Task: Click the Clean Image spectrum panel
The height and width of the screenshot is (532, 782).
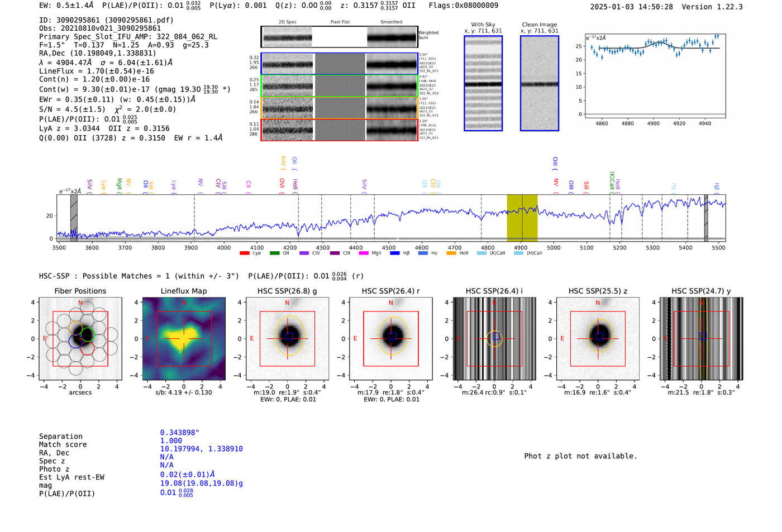Action: click(x=540, y=83)
